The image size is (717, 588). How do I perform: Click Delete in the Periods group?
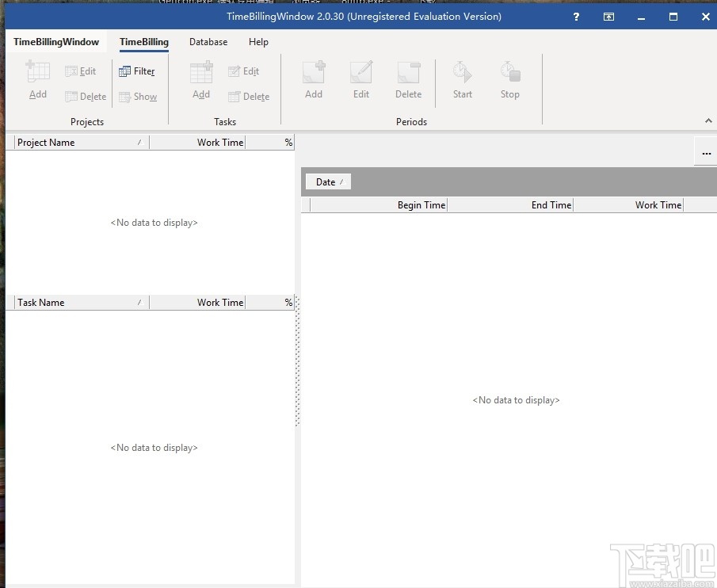(x=408, y=79)
